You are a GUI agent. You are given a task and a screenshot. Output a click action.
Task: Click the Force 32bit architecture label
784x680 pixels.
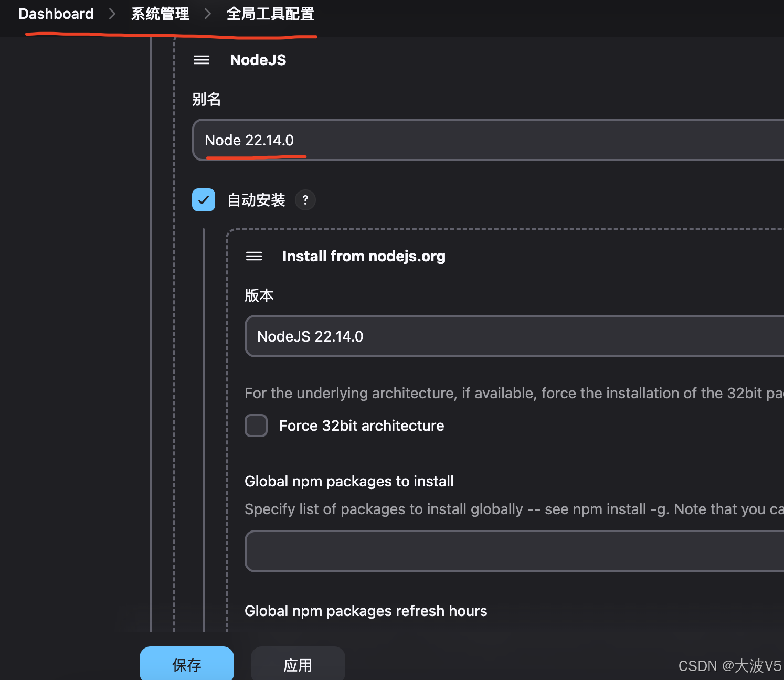click(362, 426)
